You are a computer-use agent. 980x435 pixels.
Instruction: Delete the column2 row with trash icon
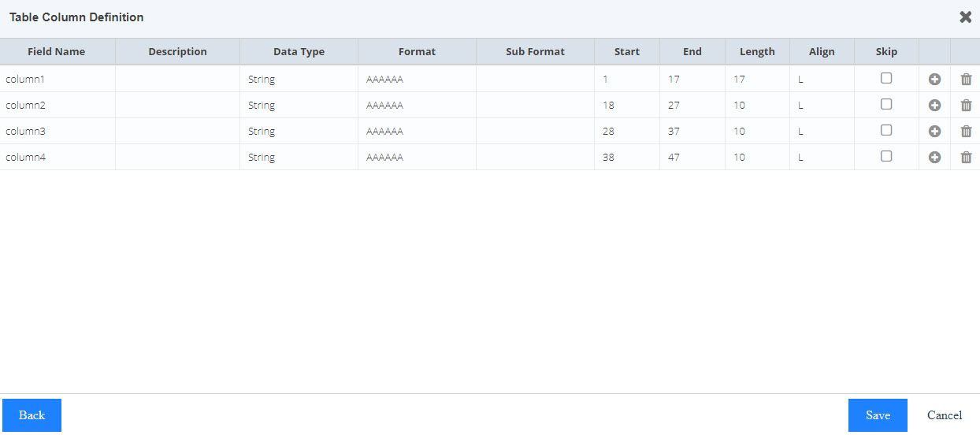(x=966, y=105)
